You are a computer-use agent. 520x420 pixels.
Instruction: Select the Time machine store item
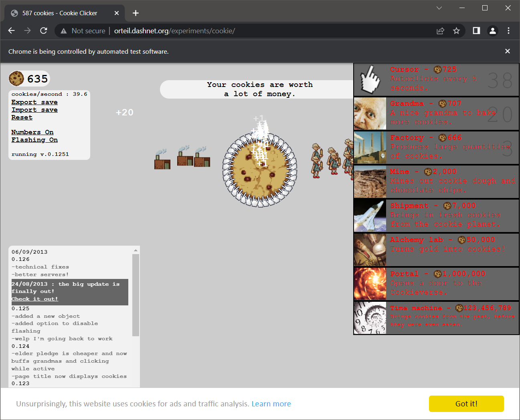(436, 318)
